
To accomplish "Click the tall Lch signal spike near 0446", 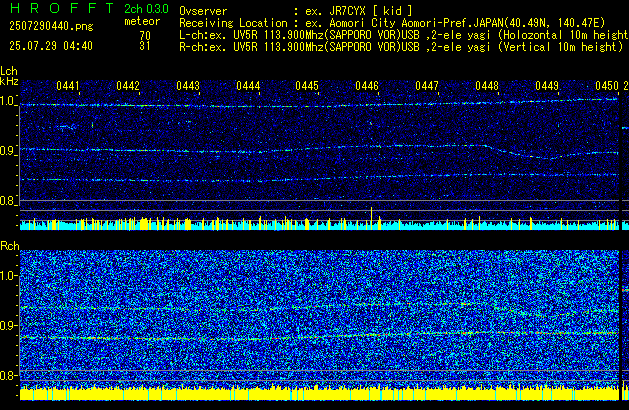I will [371, 217].
